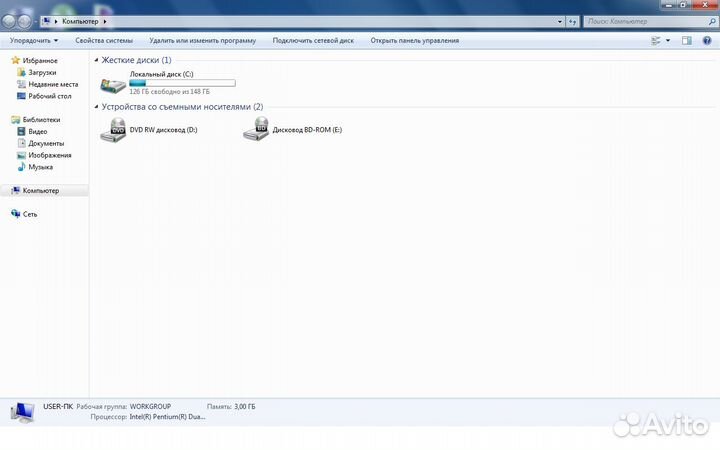This screenshot has height=450, width=720.
Task: Click the USER-ПК computer icon in details pane
Action: coord(22,412)
